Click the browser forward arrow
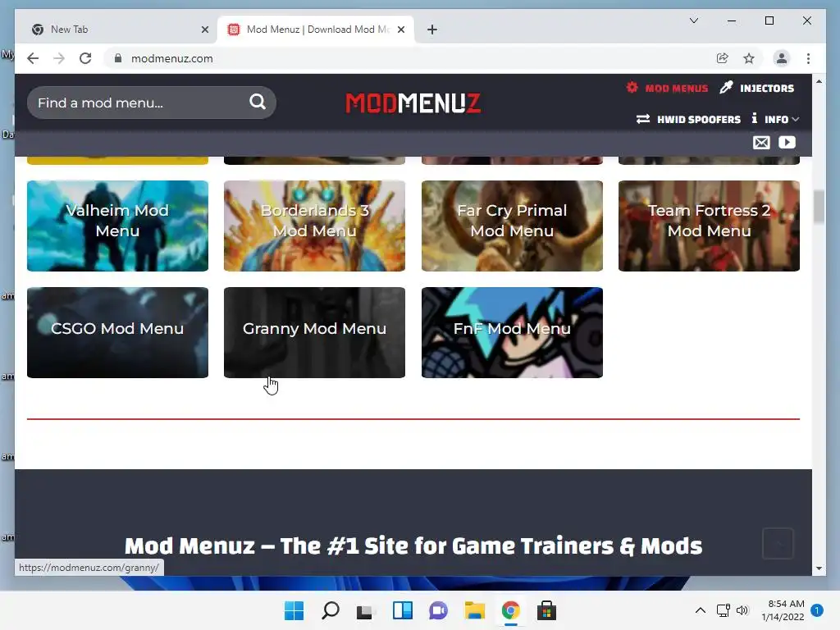Screen dimensions: 840x630 [x=59, y=58]
